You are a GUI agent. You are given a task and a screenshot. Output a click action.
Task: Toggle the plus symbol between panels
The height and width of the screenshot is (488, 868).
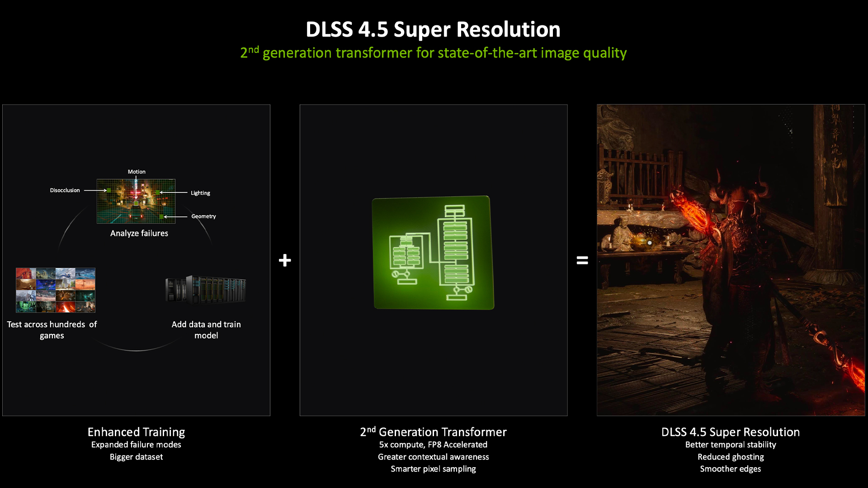[x=285, y=260]
